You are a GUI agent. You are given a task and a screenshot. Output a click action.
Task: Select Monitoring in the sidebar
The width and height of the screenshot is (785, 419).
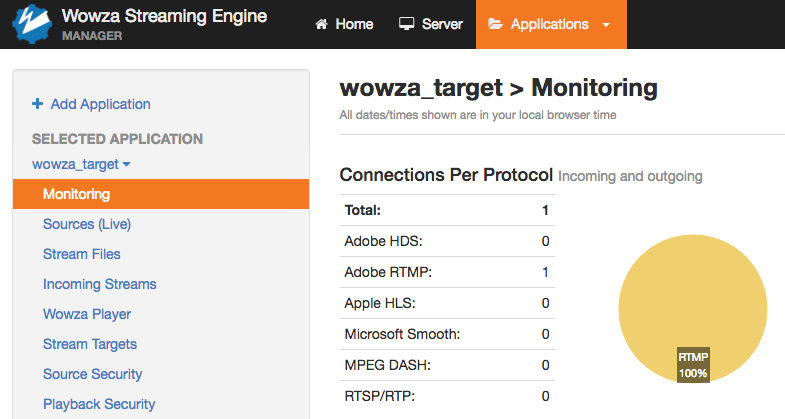pyautogui.click(x=76, y=194)
